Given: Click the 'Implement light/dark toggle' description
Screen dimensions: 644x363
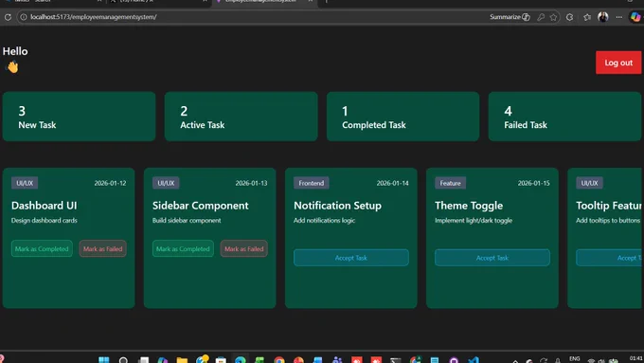Looking at the screenshot, I should coord(474,220).
